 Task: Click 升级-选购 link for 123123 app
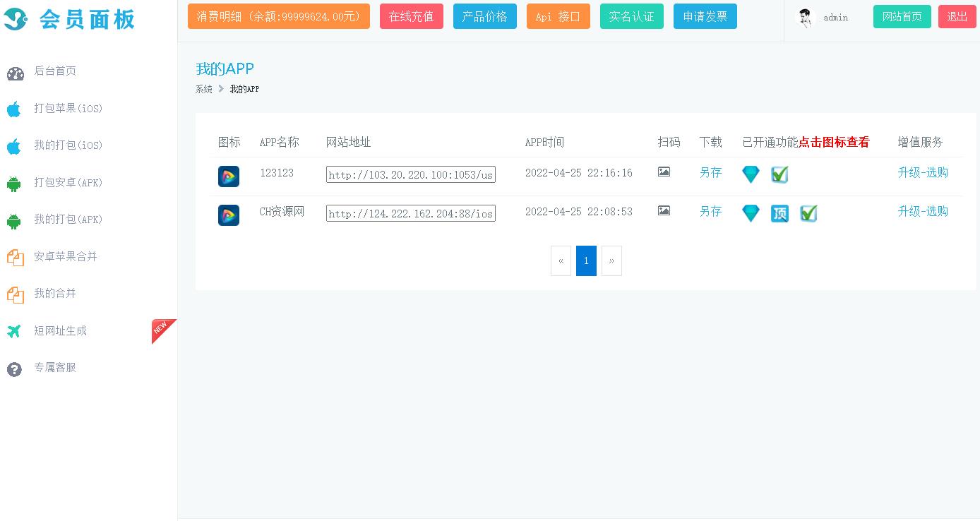click(923, 173)
